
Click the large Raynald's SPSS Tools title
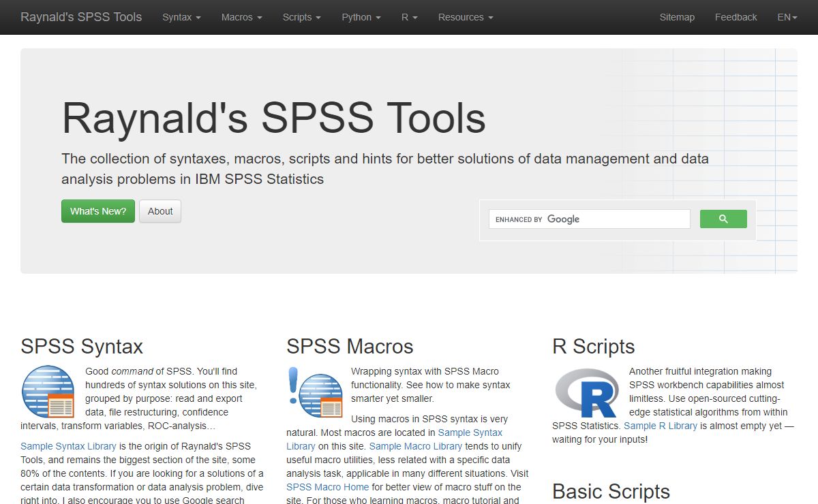click(x=274, y=117)
